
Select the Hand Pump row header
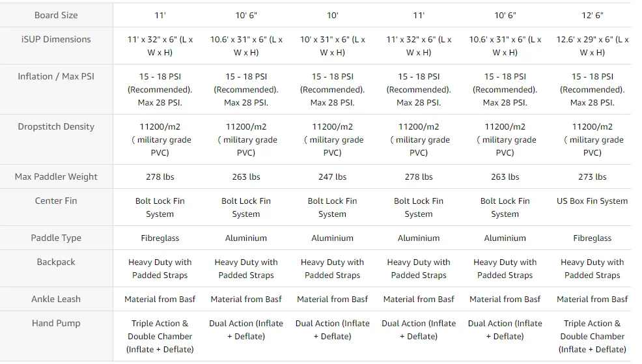pos(56,323)
